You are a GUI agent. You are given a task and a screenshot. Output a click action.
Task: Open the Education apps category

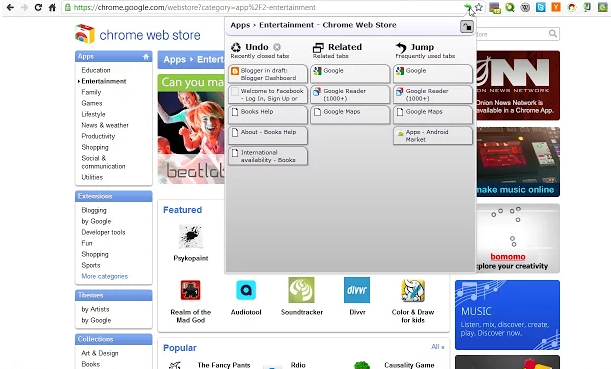[x=96, y=70]
